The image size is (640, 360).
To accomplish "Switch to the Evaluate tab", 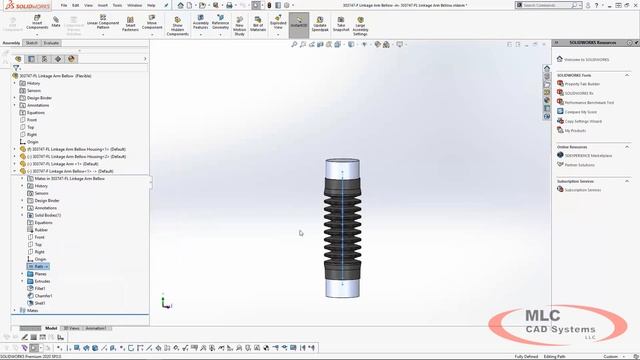I will (51, 43).
